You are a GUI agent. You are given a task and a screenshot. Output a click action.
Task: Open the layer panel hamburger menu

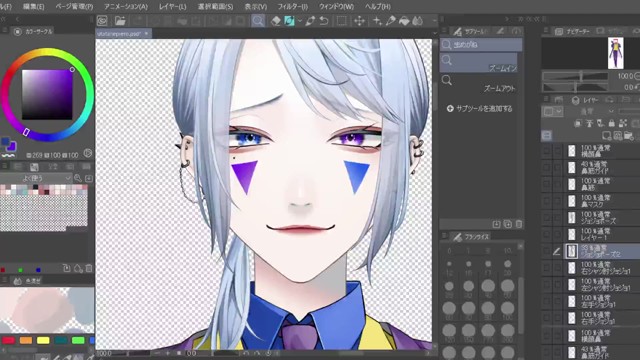(x=546, y=100)
